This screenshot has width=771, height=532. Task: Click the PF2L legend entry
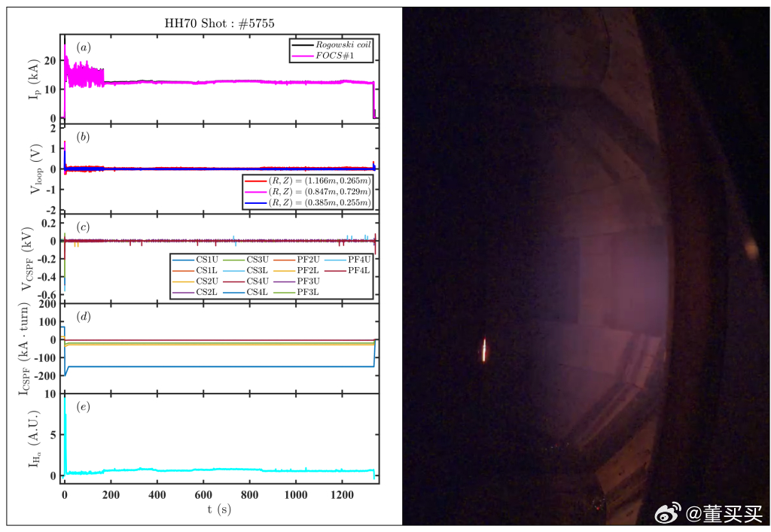297,270
